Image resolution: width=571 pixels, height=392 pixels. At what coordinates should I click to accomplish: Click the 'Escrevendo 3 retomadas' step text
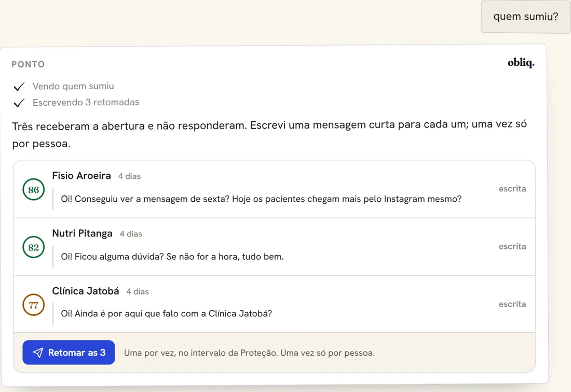point(86,103)
